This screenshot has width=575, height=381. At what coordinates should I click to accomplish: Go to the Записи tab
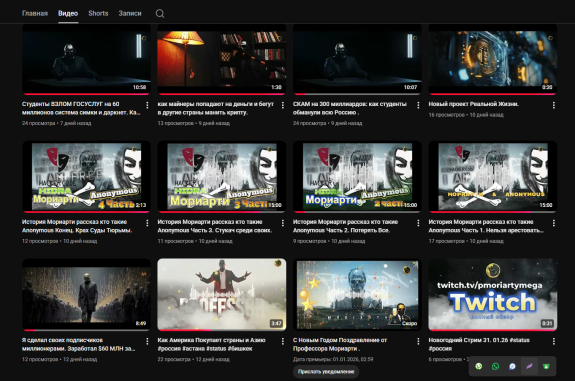coord(130,14)
